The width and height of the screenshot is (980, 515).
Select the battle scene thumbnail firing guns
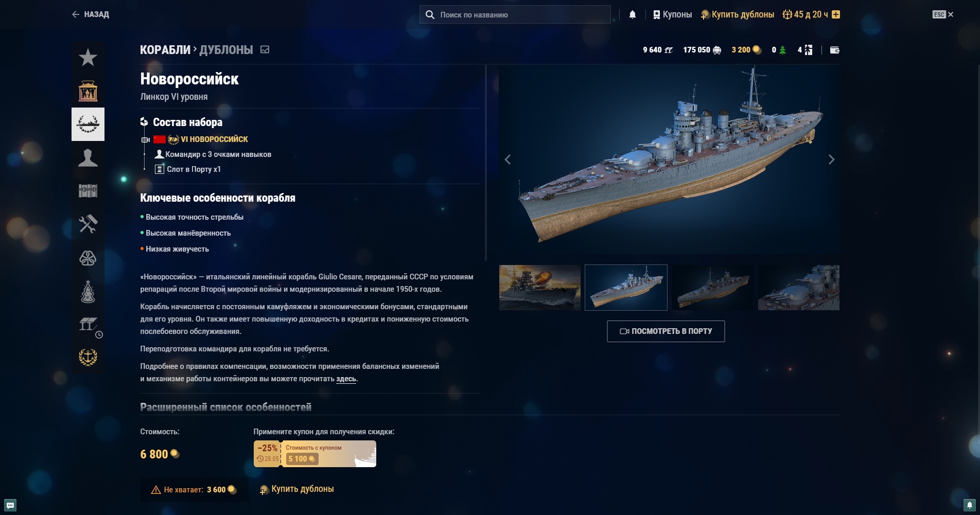540,288
